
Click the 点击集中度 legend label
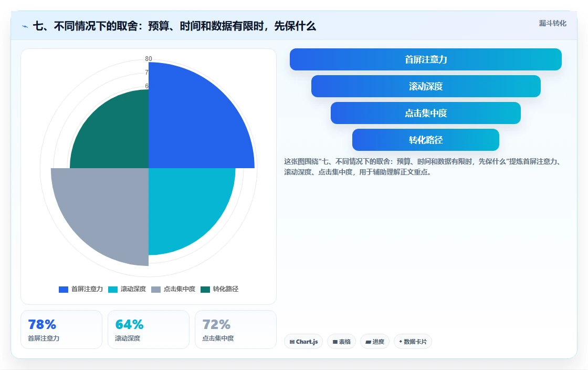point(179,289)
